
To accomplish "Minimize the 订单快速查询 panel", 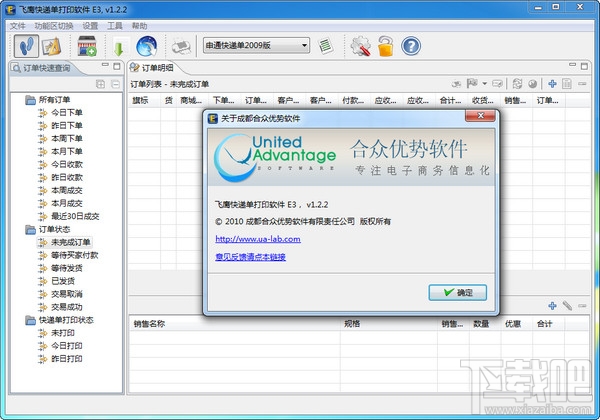I will (x=105, y=66).
